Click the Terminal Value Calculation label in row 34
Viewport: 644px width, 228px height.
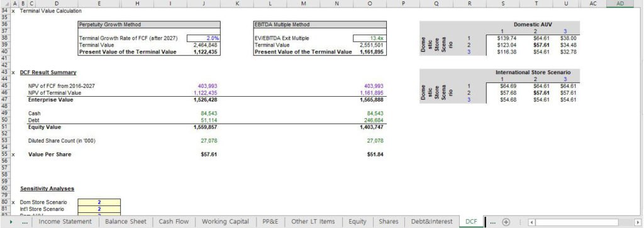(x=45, y=11)
